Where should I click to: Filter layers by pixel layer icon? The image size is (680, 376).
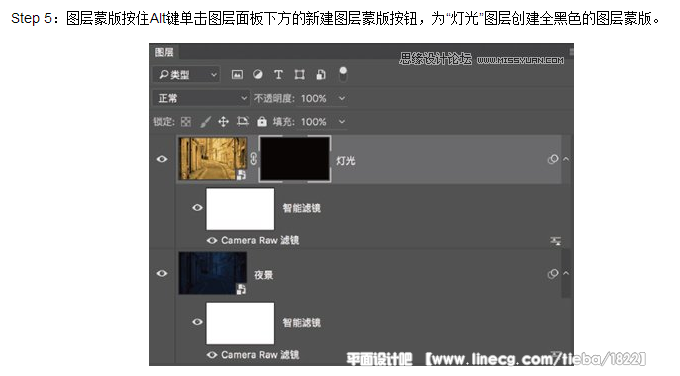[x=237, y=75]
